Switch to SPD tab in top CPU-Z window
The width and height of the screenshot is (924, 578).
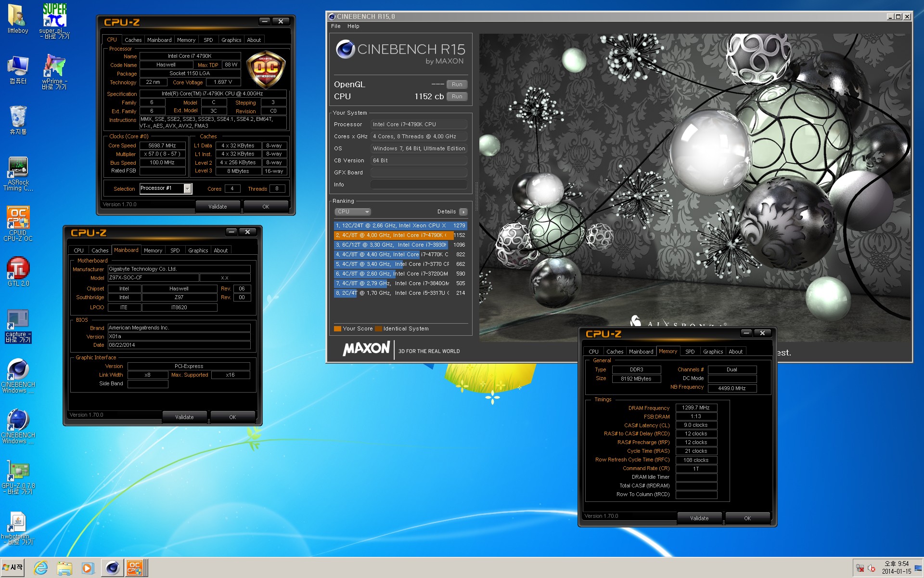(x=208, y=40)
